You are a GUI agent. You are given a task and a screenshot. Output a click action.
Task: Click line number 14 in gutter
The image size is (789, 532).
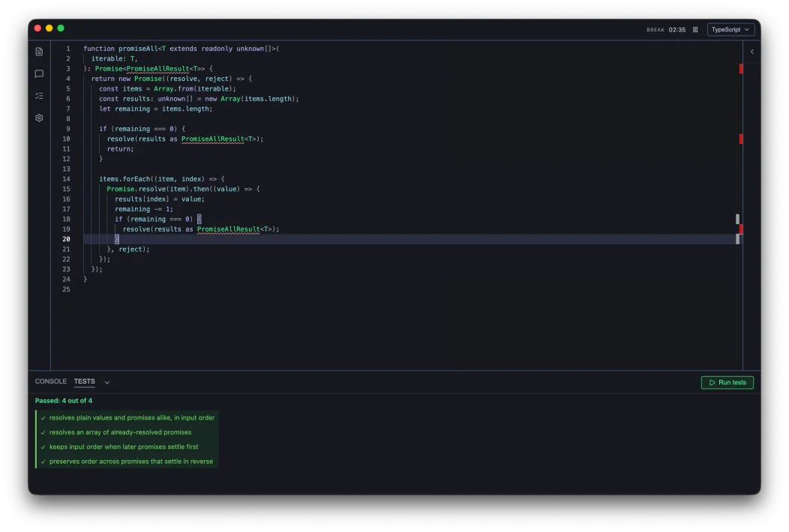click(x=66, y=179)
